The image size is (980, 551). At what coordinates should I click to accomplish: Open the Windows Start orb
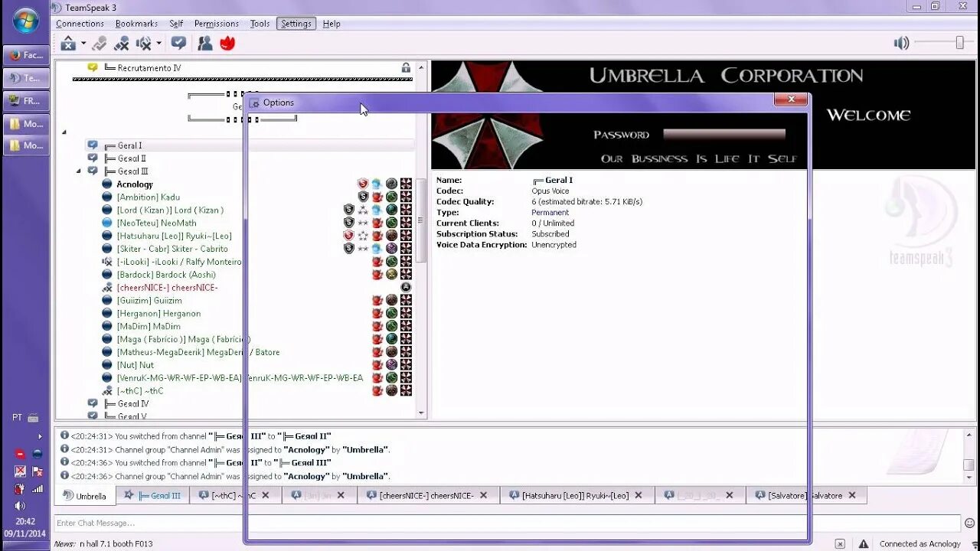(26, 21)
